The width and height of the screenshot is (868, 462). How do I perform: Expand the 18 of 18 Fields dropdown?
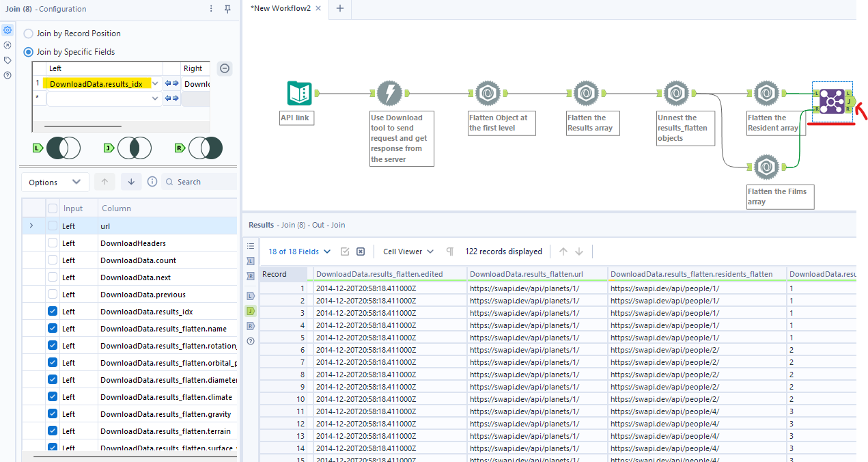[x=299, y=252]
